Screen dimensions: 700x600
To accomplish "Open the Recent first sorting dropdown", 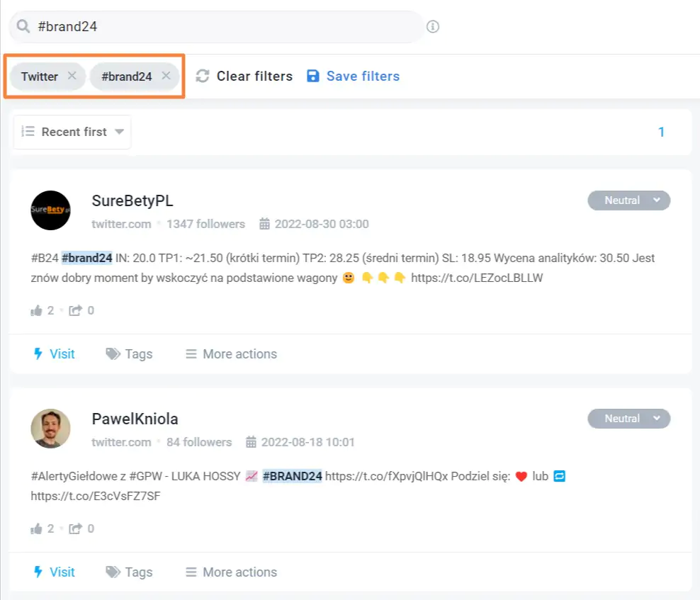I will point(71,132).
